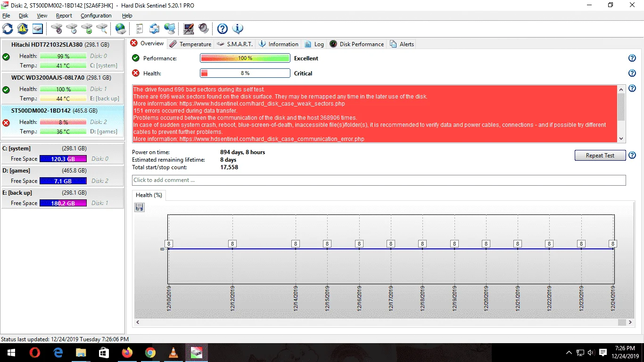Image resolution: width=644 pixels, height=362 pixels.
Task: Click the toolbar disk icon with clock
Action: (x=72, y=29)
